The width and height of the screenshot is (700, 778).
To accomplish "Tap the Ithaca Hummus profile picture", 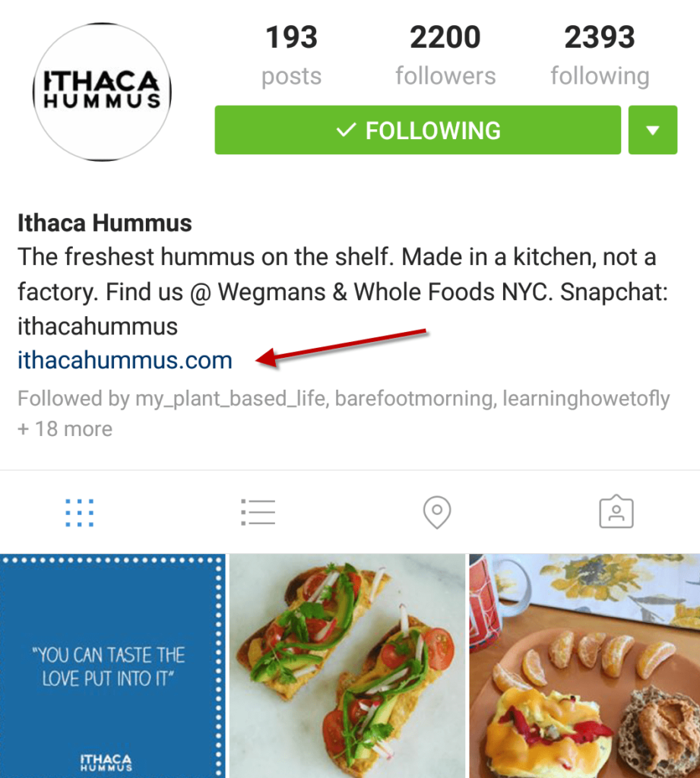I will tap(103, 92).
